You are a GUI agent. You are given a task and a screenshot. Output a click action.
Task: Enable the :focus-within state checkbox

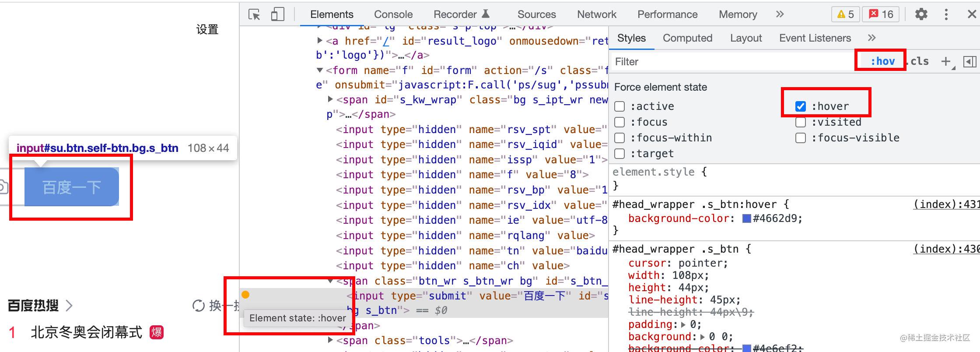point(619,138)
